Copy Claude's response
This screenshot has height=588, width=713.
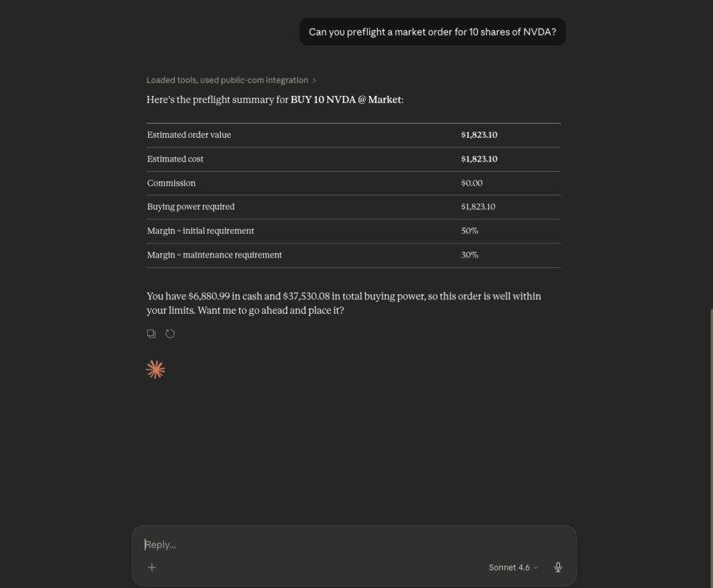[x=151, y=333]
